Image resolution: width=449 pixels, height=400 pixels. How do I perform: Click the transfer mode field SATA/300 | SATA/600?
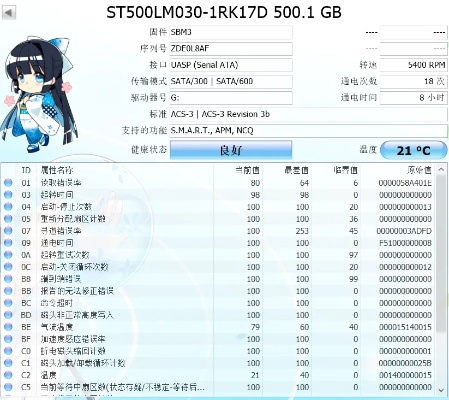[231, 81]
